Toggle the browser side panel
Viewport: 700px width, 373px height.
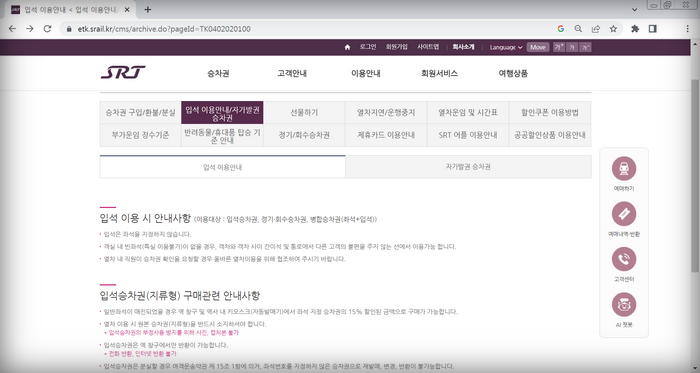653,29
